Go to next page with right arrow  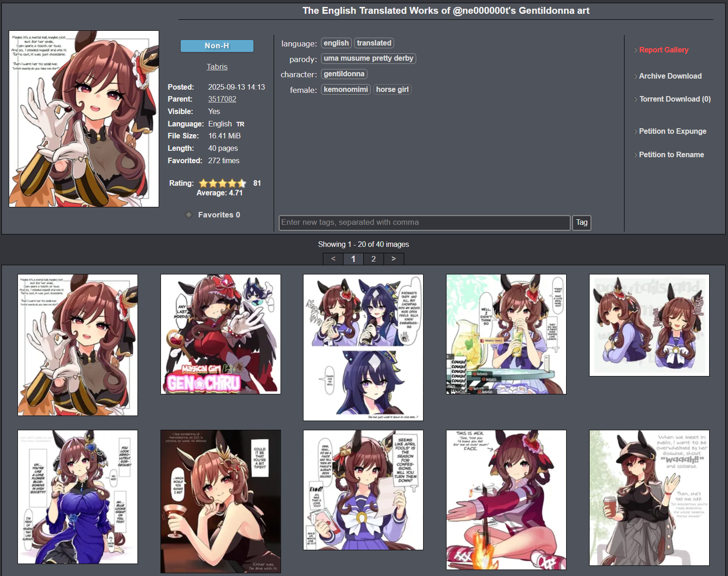click(394, 259)
